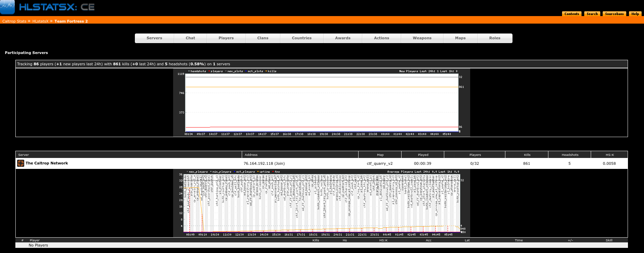Screen dimensions: 644x253
Task: Click the Contents button
Action: (x=572, y=14)
